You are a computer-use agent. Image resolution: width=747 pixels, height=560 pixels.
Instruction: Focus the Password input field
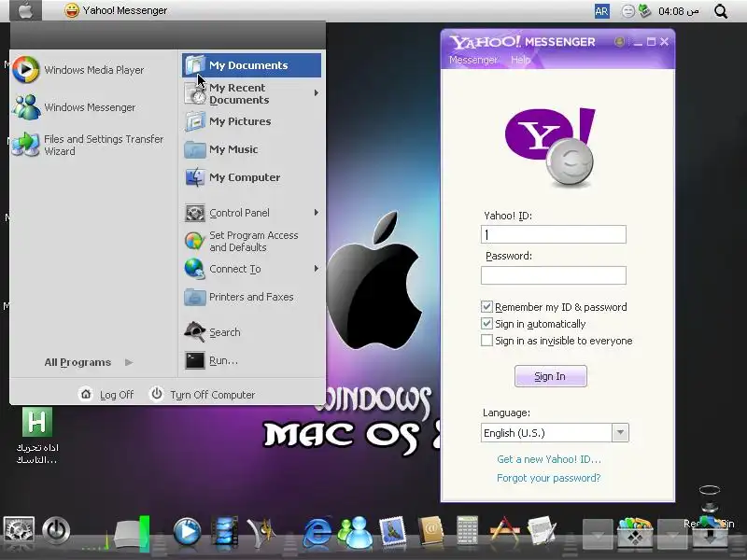tap(553, 275)
